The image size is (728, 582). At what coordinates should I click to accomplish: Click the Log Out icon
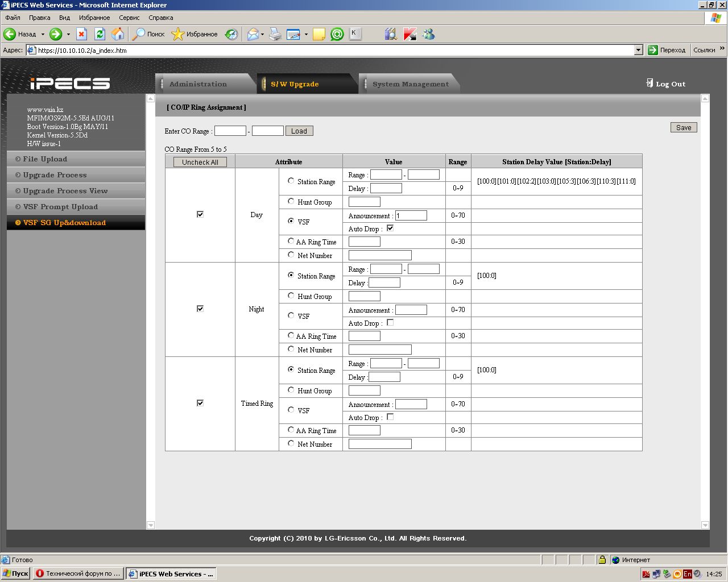[650, 84]
